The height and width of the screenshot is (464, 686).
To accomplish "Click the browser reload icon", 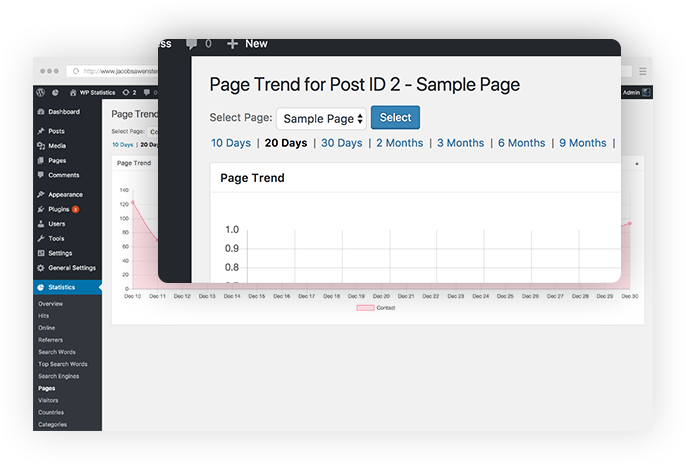I will [76, 71].
